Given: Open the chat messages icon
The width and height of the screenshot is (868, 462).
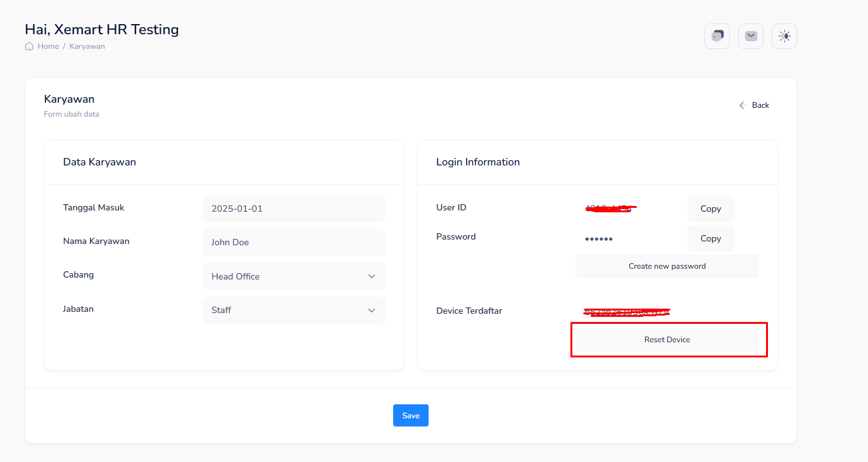Looking at the screenshot, I should point(717,36).
